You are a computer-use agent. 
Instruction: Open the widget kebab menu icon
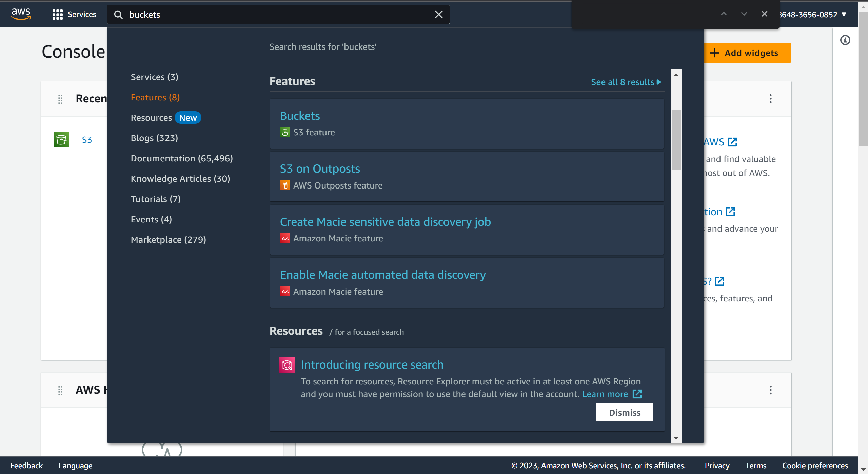770,98
